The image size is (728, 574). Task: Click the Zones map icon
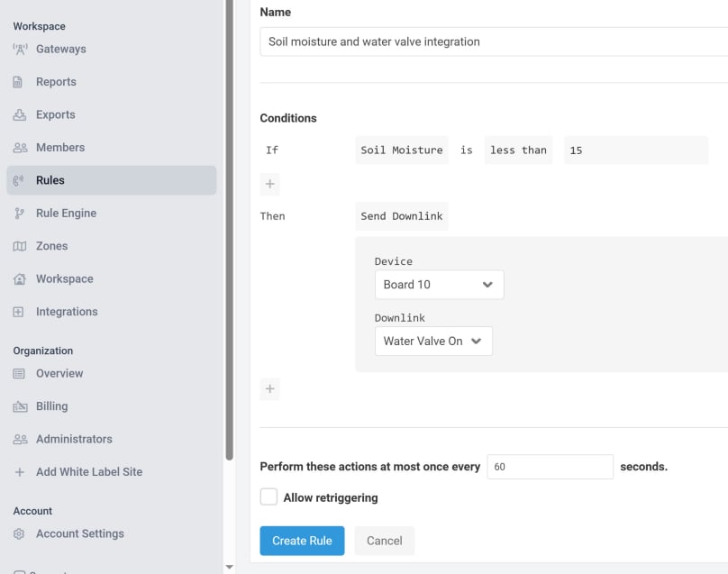coord(20,246)
